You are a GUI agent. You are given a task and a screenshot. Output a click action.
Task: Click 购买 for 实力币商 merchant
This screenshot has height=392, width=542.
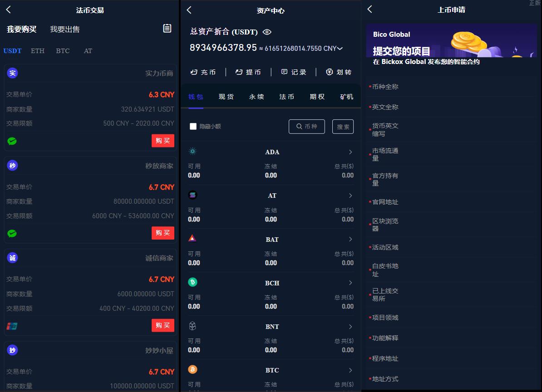point(163,141)
